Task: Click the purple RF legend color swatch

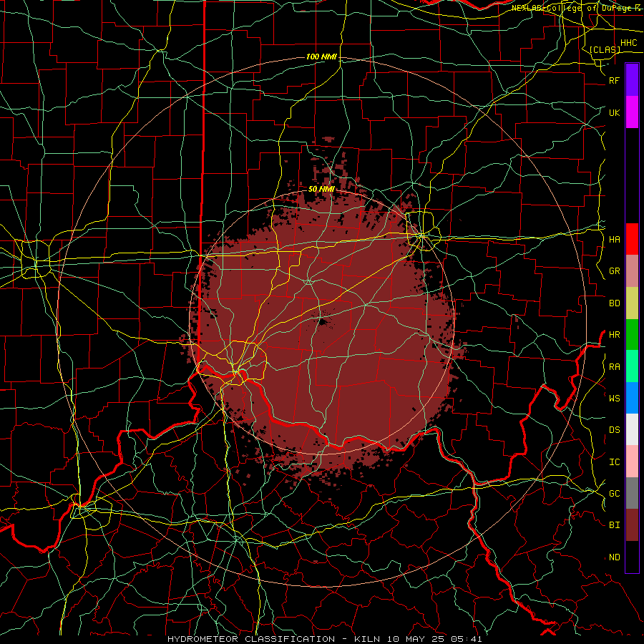Action: tap(632, 80)
